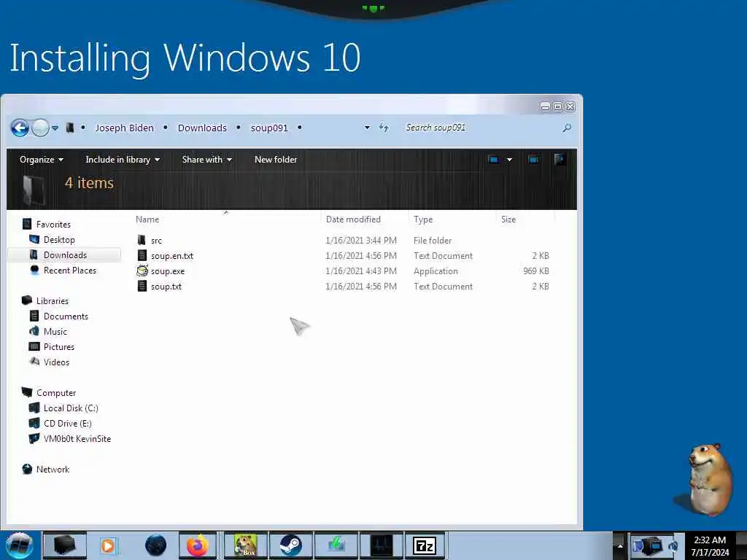
Task: Click Computer in navigation pane
Action: [x=56, y=393]
